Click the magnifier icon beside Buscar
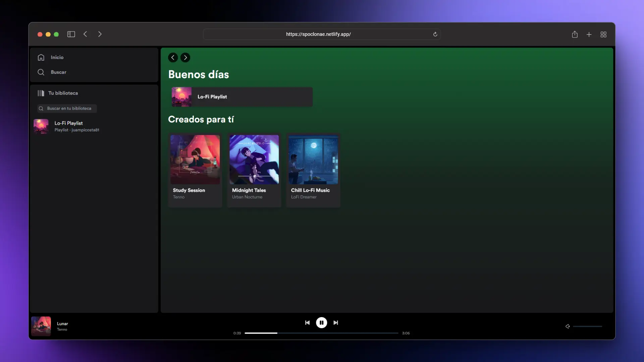Screen dimensions: 644x362 41,72
